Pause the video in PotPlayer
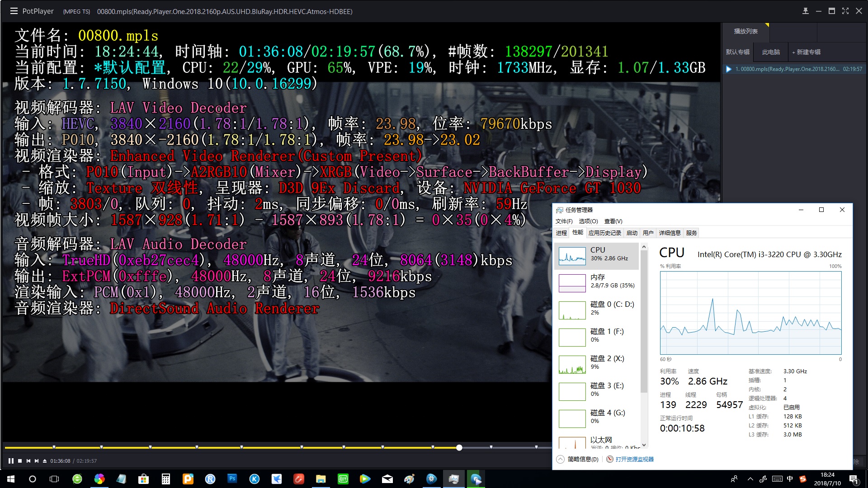868x488 pixels. (11, 461)
